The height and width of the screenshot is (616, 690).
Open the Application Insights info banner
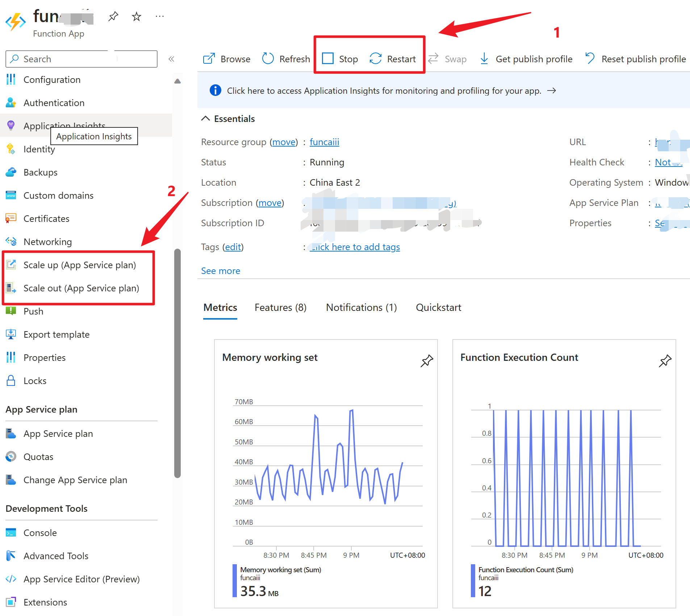[x=384, y=90]
